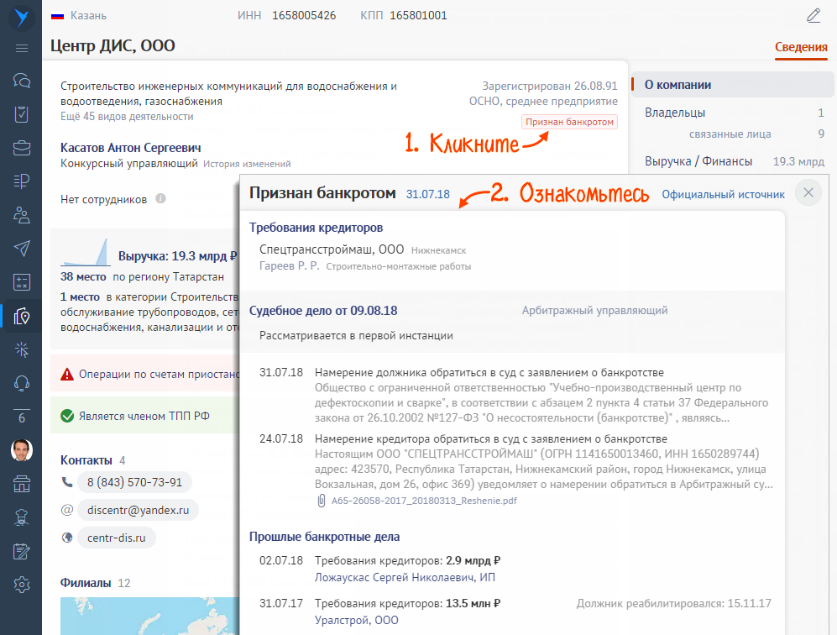Viewport: 837px width, 635px height.
Task: Open the tasks clipboard-with-checkmark sidebar icon
Action: point(21,114)
